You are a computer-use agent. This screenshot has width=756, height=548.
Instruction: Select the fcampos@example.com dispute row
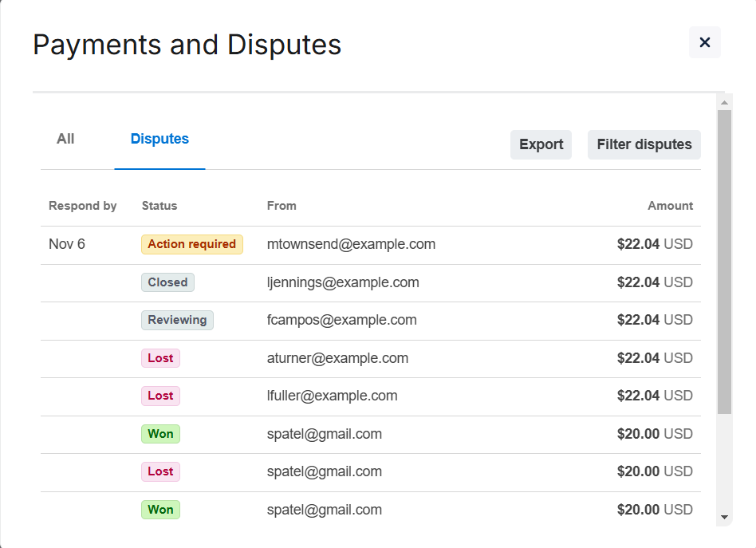tap(341, 320)
